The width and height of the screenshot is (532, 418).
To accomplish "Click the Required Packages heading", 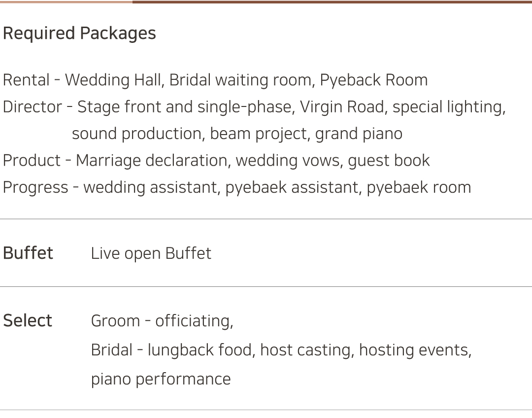I will (x=79, y=34).
